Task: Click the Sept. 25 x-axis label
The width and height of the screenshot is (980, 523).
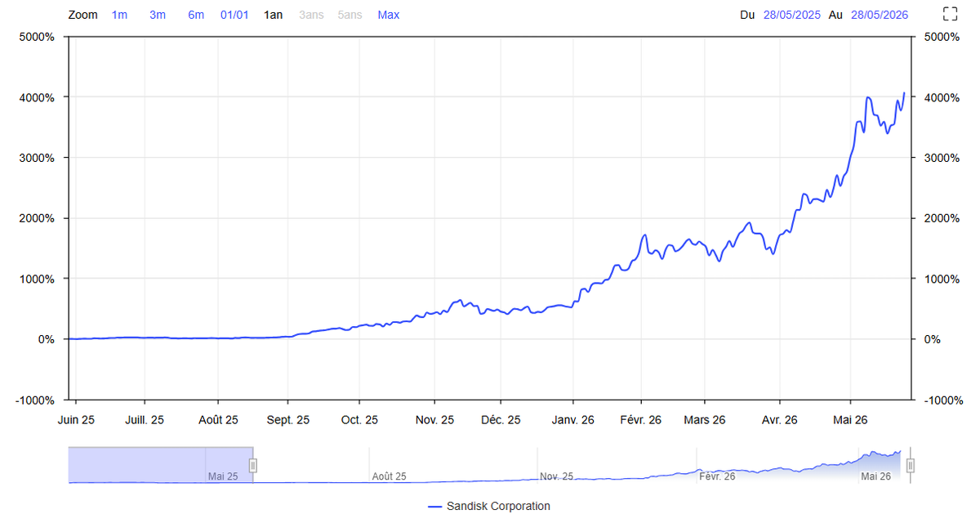Action: click(287, 420)
